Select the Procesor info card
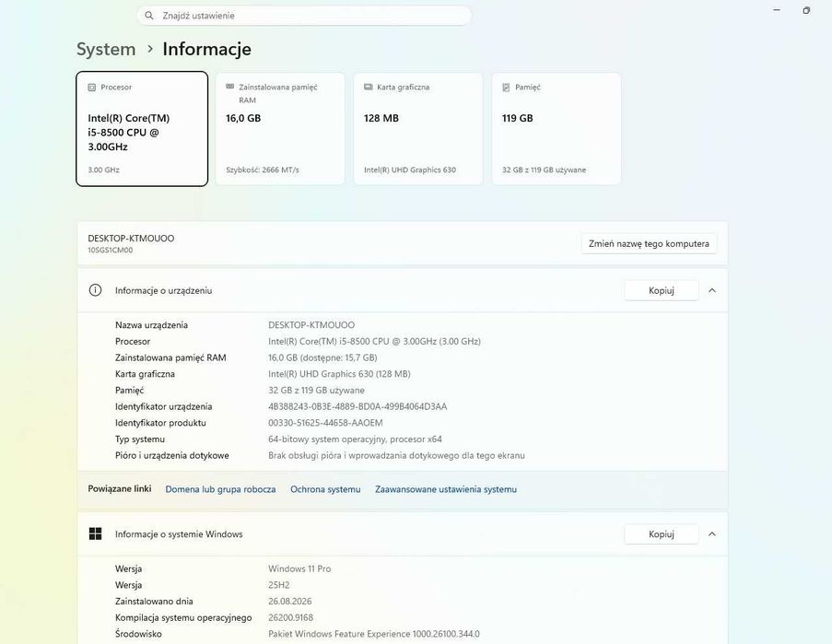Screen dimensions: 832x644 [x=142, y=129]
